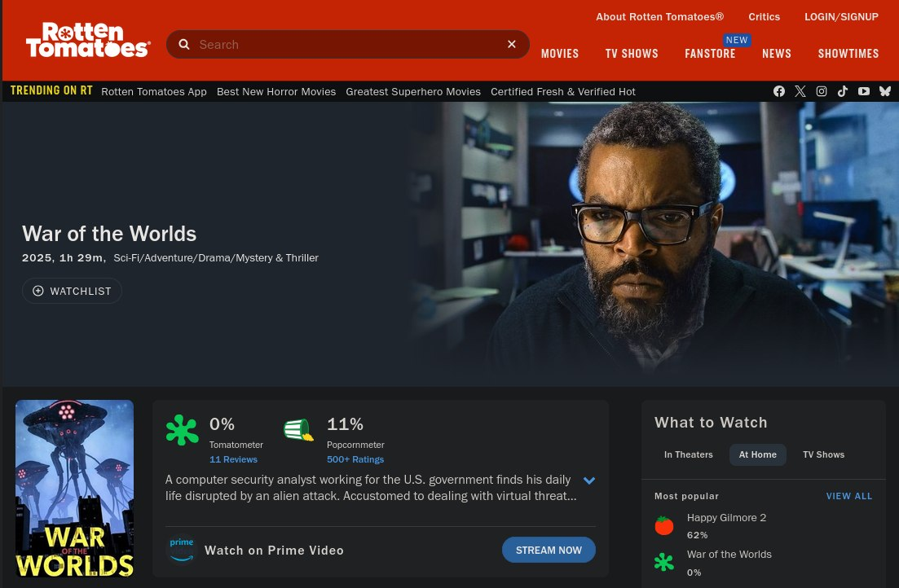Viewport: 899px width, 588px height.
Task: Open War of the Worlds in Most popular list
Action: click(x=729, y=554)
